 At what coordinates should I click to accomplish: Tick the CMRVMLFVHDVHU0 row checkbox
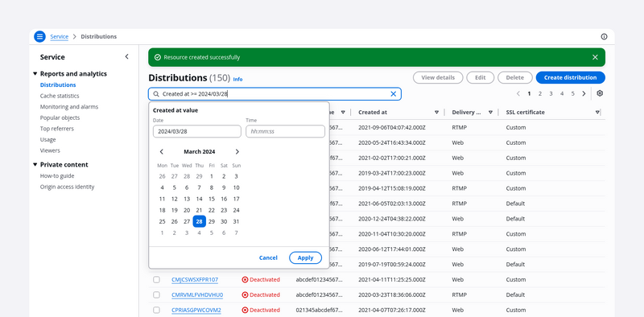pos(156,294)
